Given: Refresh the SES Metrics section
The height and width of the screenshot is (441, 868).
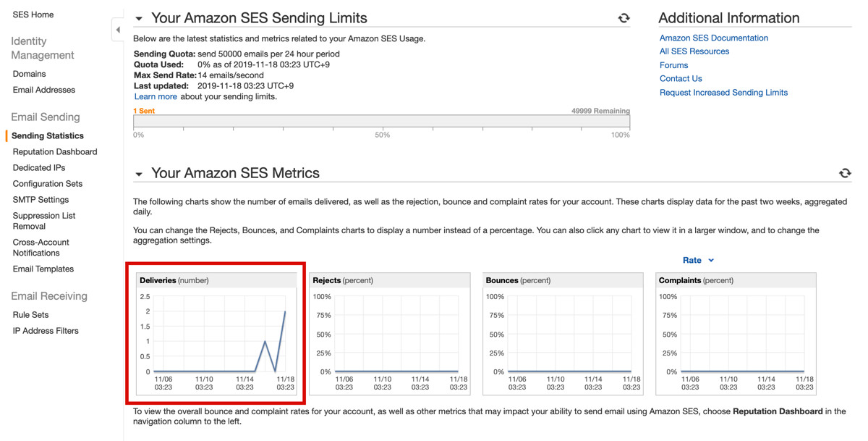Looking at the screenshot, I should [x=845, y=173].
